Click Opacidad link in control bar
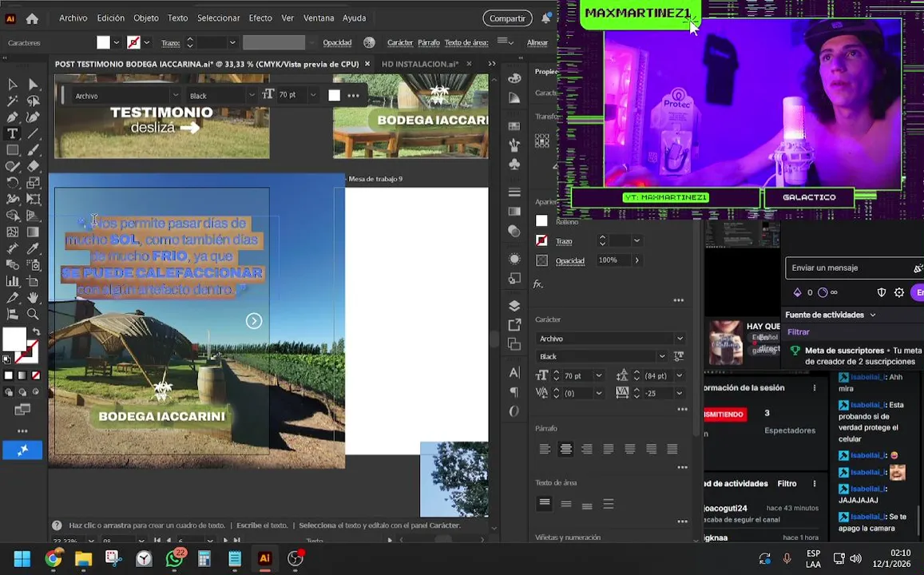The width and height of the screenshot is (924, 575). [x=337, y=42]
